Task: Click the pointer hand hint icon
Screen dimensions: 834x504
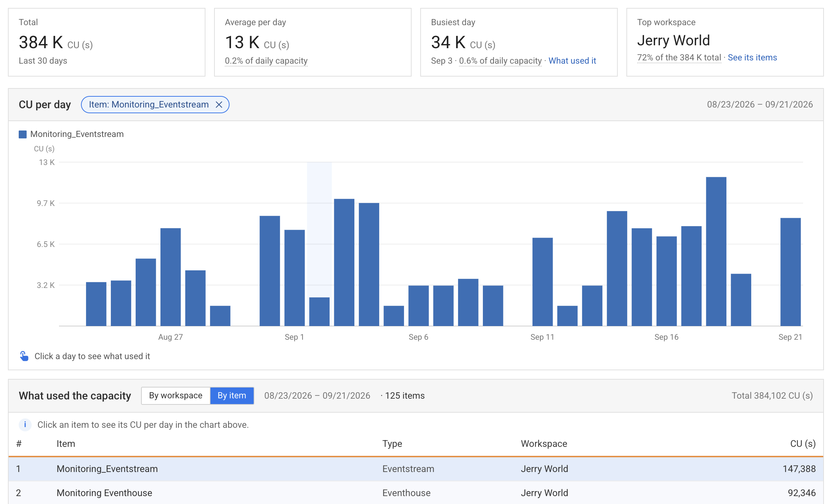Action: click(x=24, y=356)
